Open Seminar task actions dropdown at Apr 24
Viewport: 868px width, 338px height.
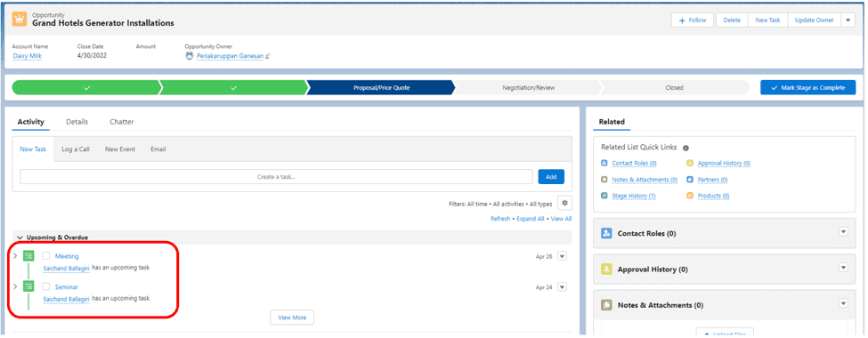point(562,287)
